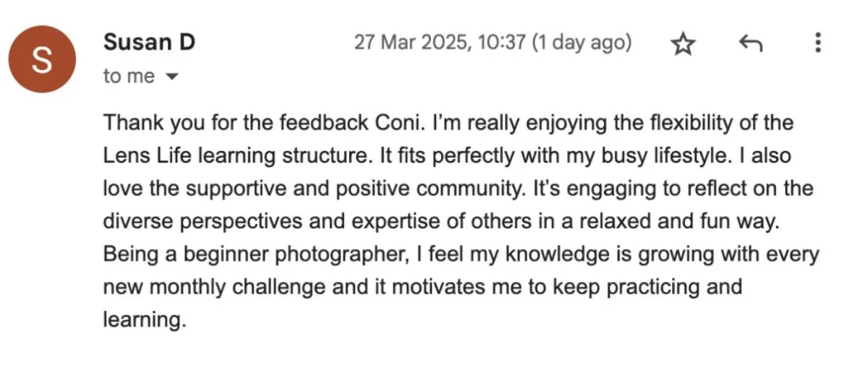Open the three-dot More options menu
Viewport: 868px width, 381px height.
tap(818, 43)
